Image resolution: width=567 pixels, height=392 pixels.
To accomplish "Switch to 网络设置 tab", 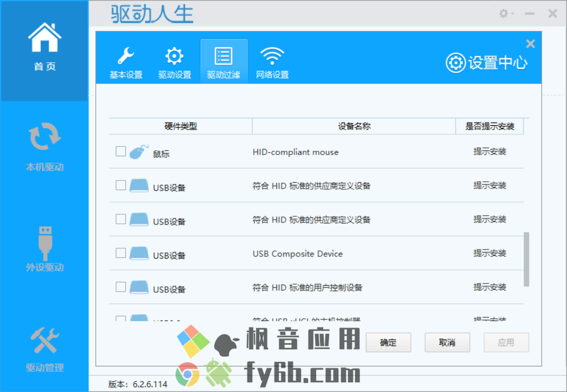I will [272, 61].
